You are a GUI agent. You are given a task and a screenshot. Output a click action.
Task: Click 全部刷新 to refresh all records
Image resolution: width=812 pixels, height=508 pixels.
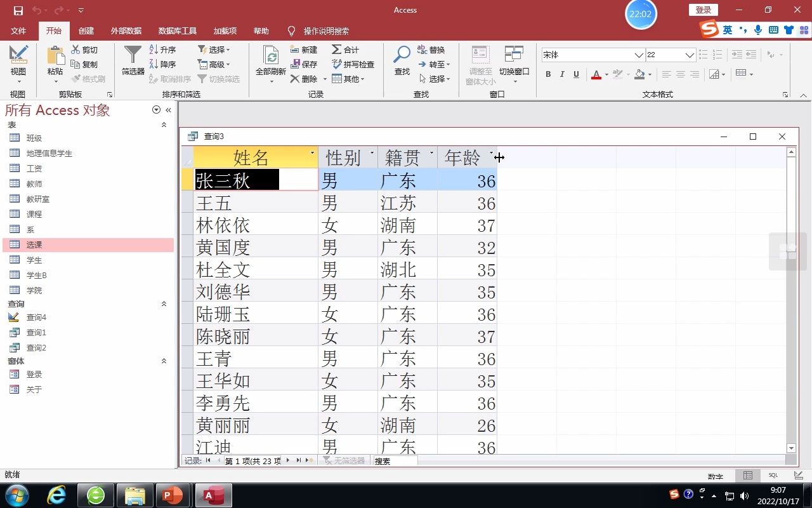(270, 63)
